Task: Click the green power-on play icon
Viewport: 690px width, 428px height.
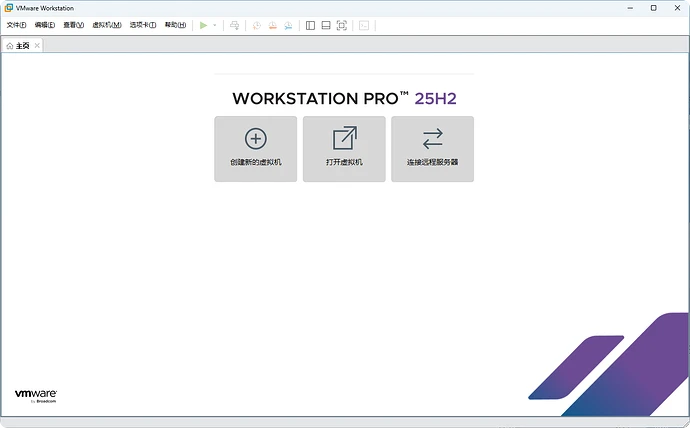Action: [203, 26]
